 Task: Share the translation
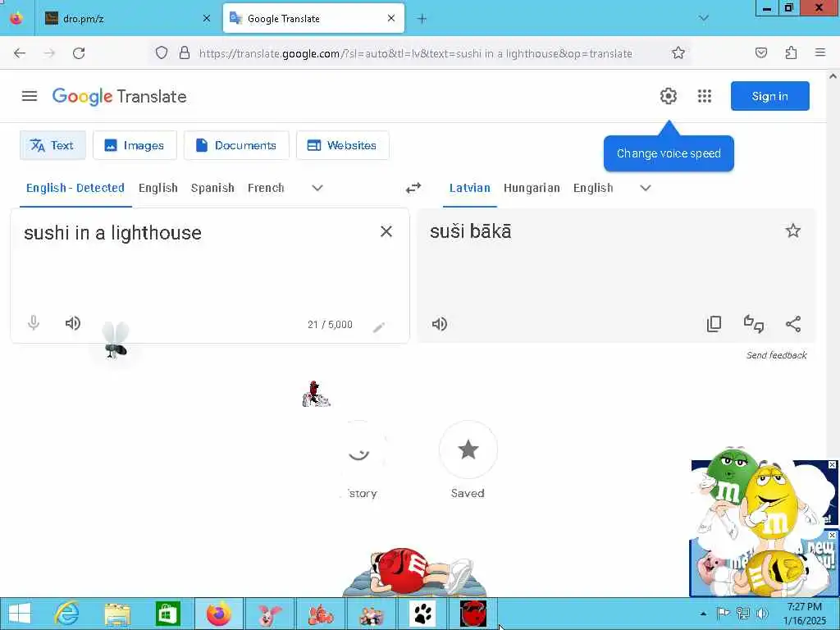pyautogui.click(x=793, y=324)
